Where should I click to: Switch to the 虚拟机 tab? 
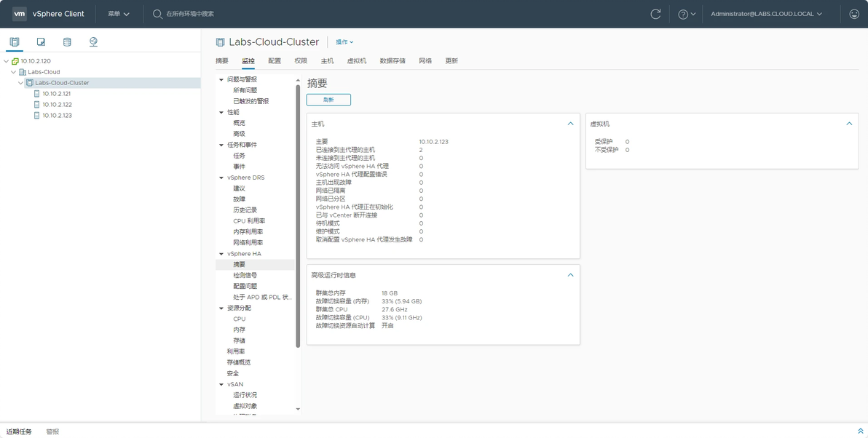click(x=357, y=61)
